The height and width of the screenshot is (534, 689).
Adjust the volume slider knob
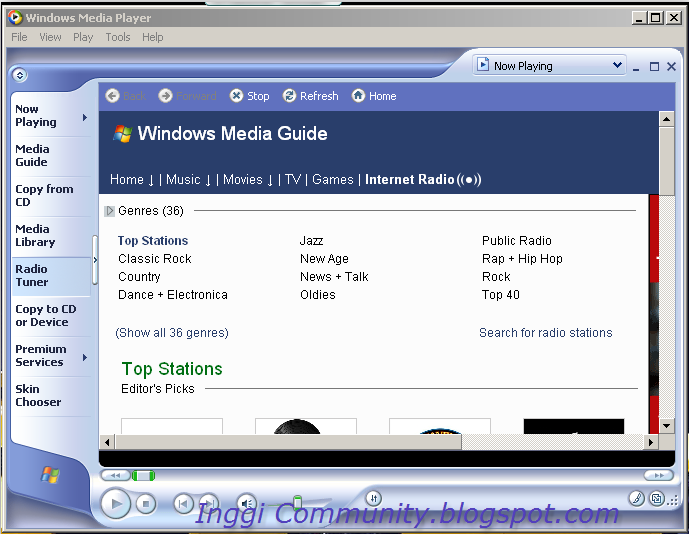click(297, 502)
